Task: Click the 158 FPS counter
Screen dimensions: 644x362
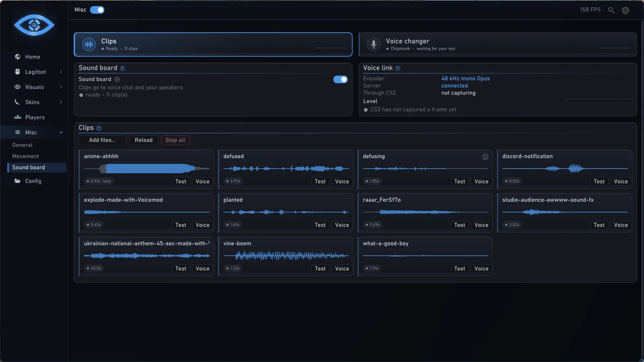Action: (590, 10)
